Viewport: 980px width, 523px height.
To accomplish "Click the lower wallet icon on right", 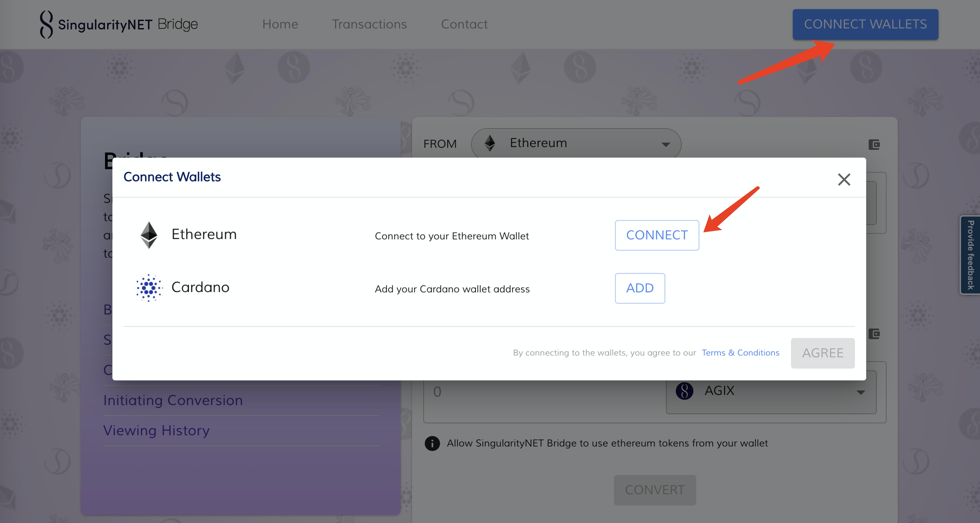I will click(874, 334).
